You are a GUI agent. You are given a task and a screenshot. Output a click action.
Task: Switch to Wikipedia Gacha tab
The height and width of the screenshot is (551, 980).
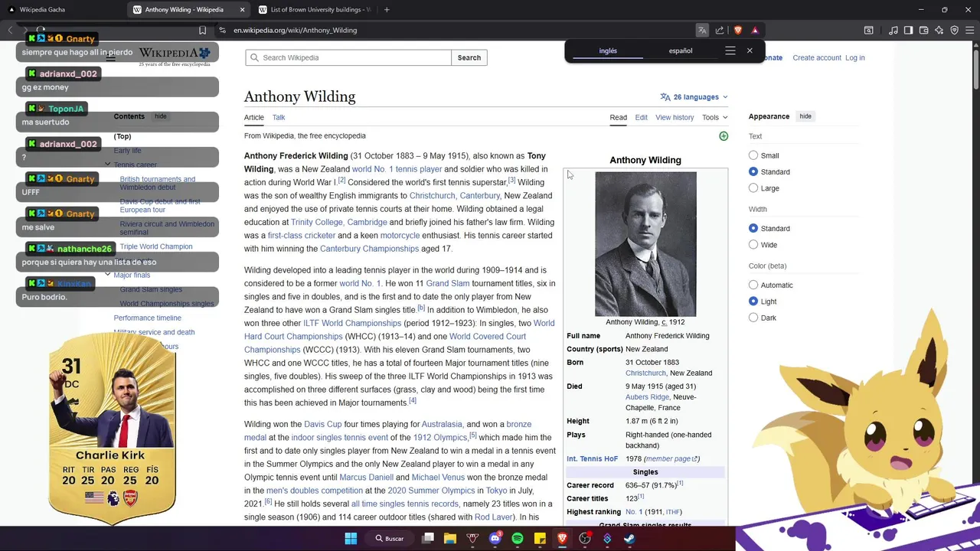coord(60,10)
